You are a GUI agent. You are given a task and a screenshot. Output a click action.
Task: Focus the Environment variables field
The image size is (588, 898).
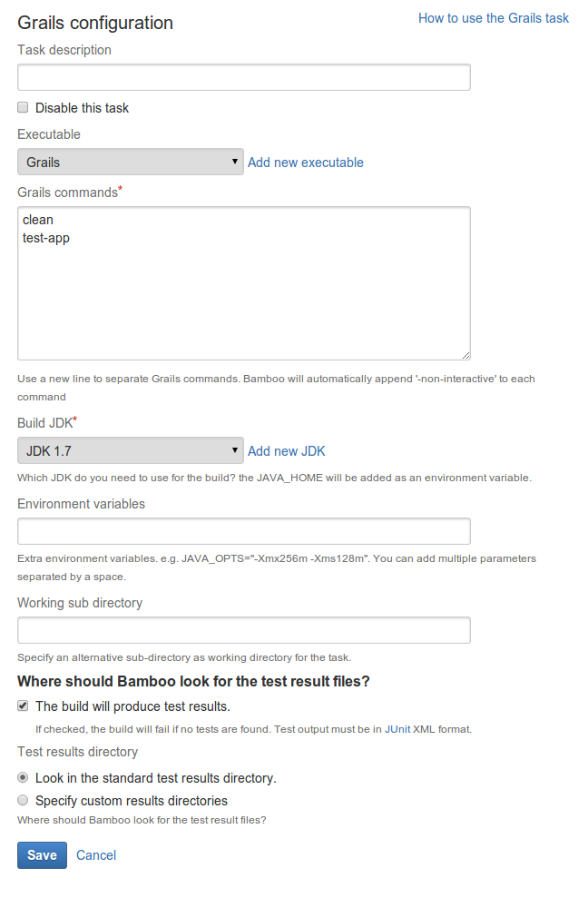tap(244, 531)
